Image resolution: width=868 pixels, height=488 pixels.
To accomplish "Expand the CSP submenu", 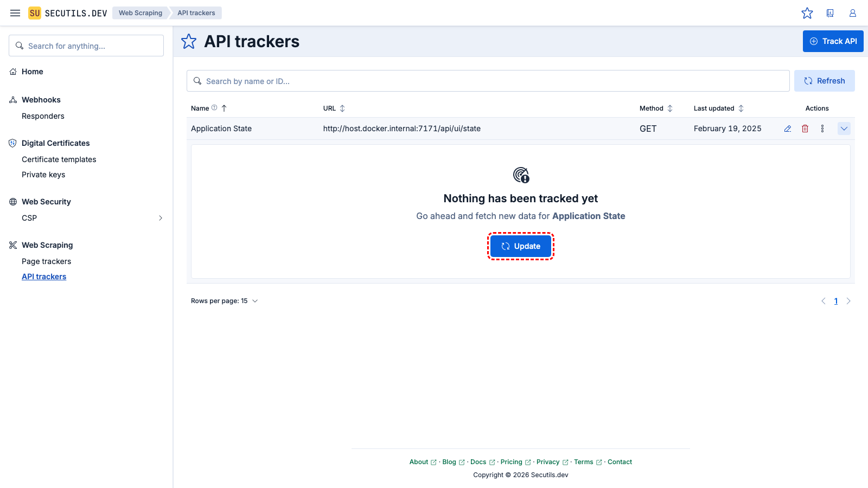I will coord(160,218).
